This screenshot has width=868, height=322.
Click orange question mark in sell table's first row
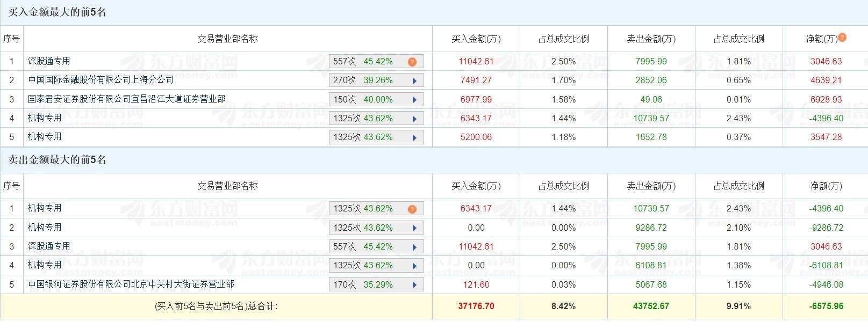click(412, 209)
